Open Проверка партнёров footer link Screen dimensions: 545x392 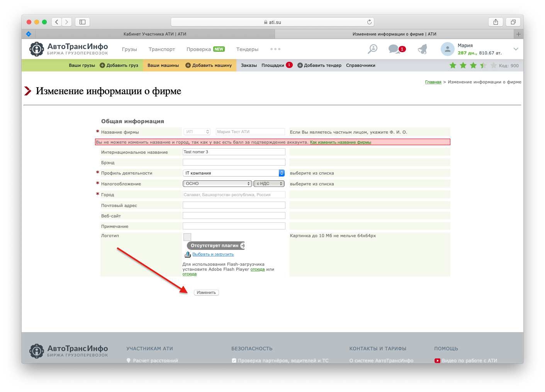coord(280,361)
